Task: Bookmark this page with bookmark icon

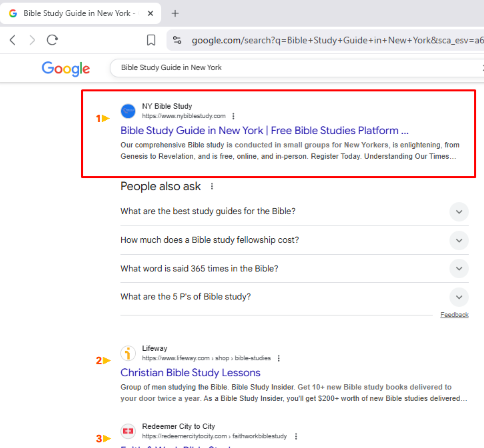Action: click(x=151, y=40)
